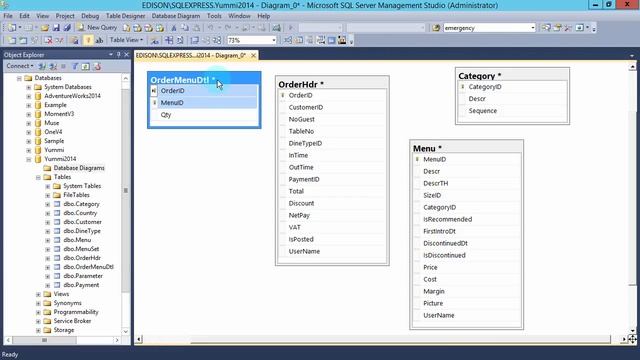The image size is (640, 360).
Task: Click the Open File folder icon
Action: click(44, 28)
